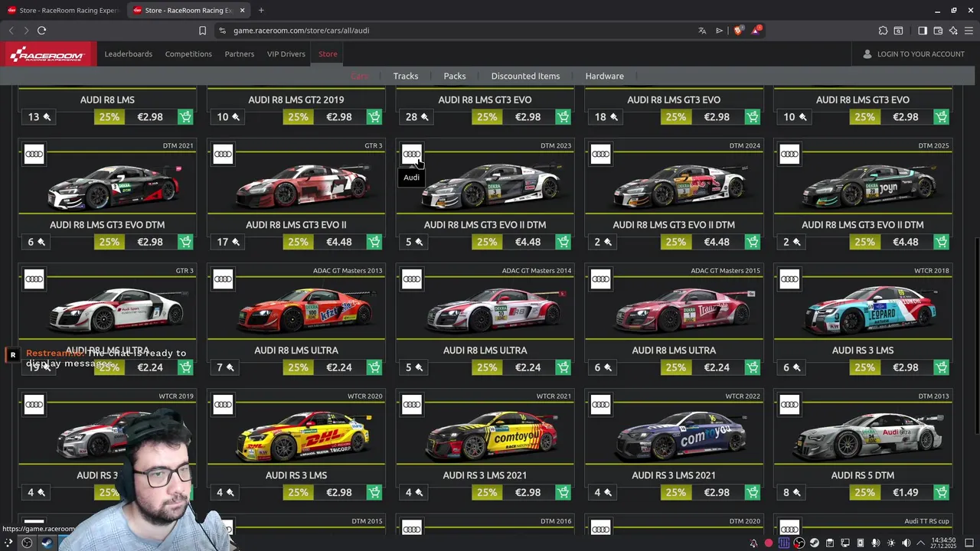Add DTM 2024 R8 LMS GT3 EVO II DTM to cart
The width and height of the screenshot is (980, 551).
(x=753, y=242)
